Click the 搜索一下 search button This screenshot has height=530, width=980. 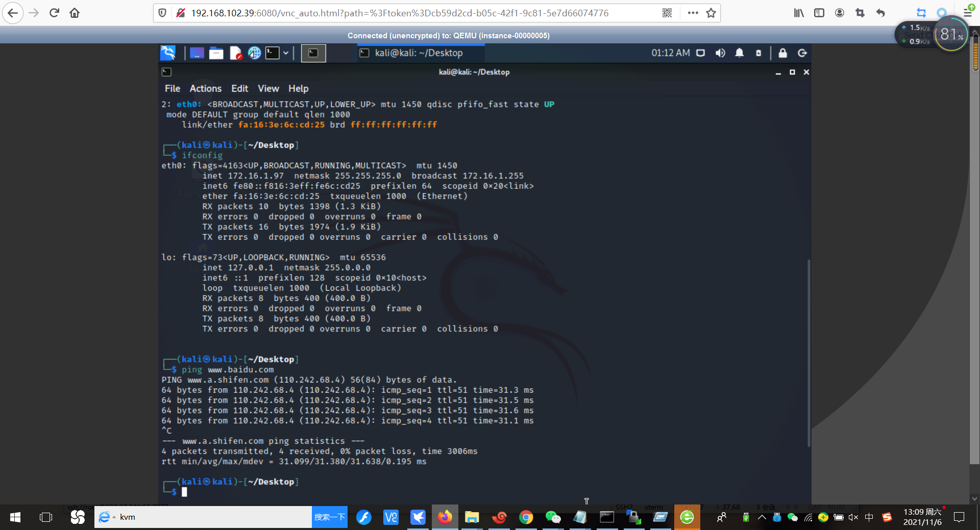[330, 517]
